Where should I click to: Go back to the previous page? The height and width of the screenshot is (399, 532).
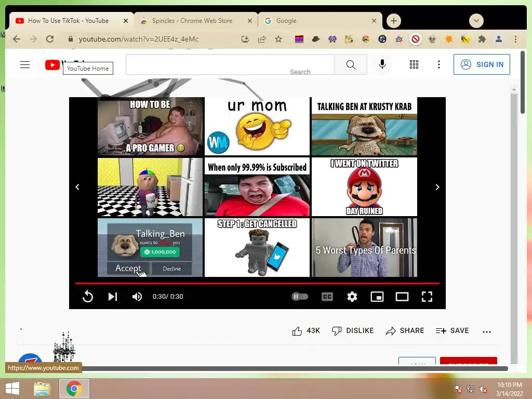(x=17, y=39)
